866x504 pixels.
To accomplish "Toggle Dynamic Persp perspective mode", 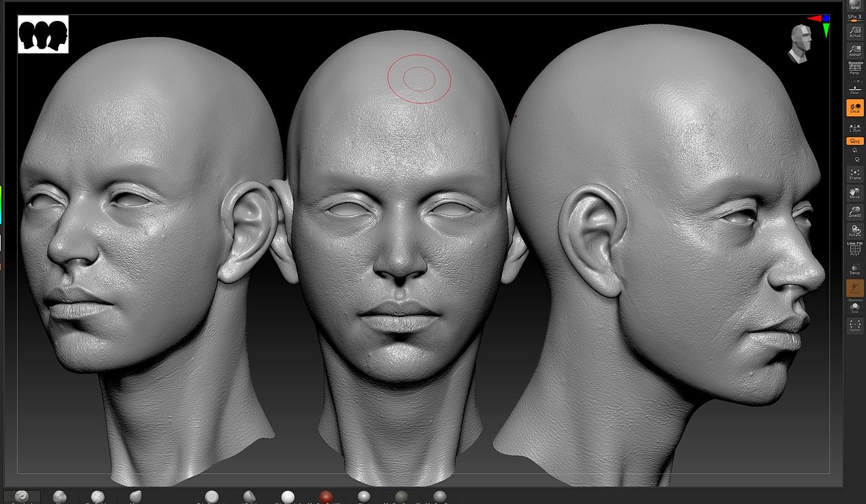I will coord(855,68).
